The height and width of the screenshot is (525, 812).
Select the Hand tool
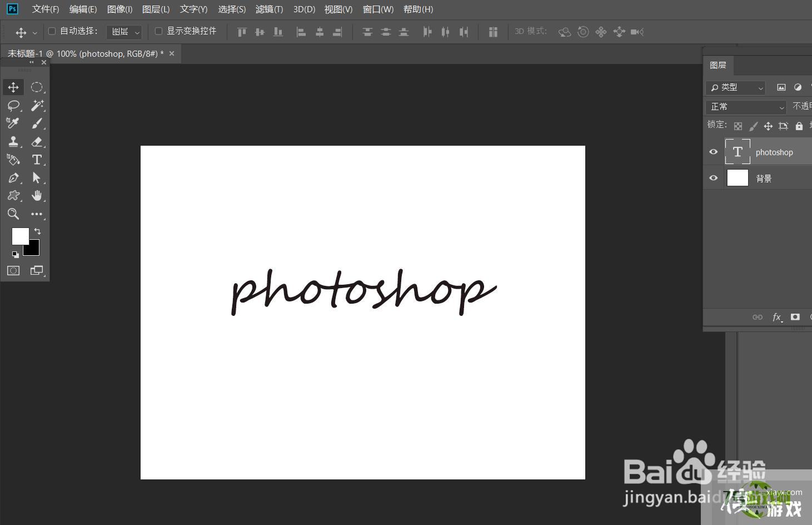pos(37,196)
